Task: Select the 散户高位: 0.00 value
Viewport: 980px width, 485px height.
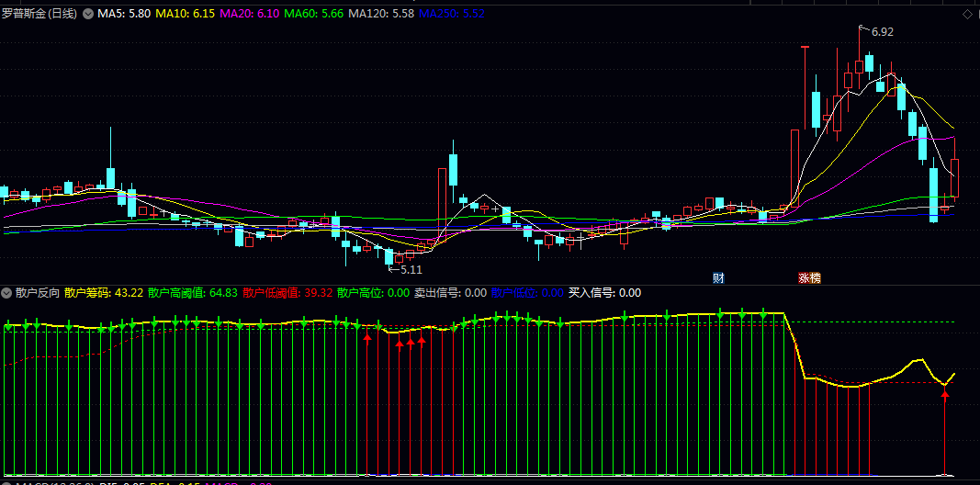Action: tap(373, 292)
